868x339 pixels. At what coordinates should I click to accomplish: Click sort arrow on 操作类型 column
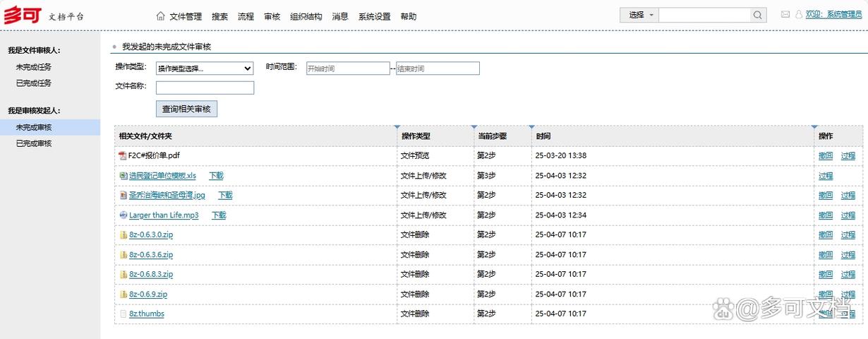point(397,127)
